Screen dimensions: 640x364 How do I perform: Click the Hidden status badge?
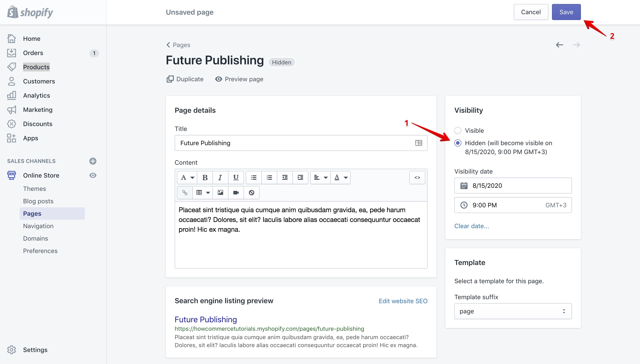[282, 62]
